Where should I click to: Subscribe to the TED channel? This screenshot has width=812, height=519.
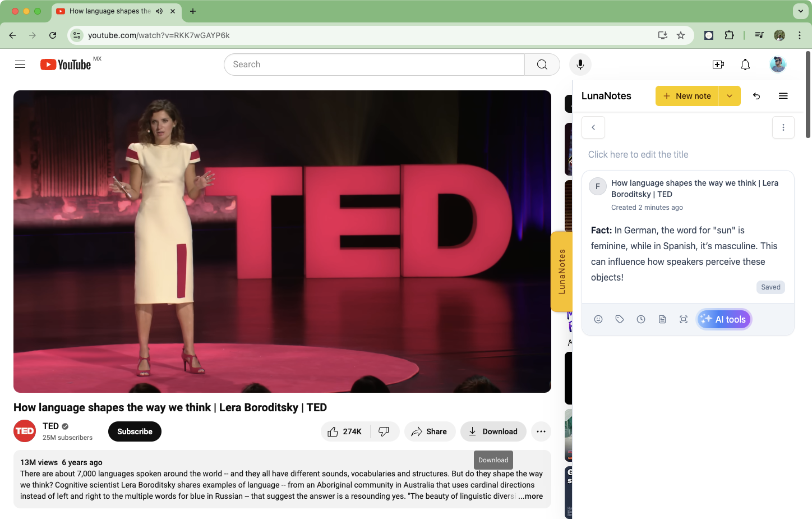(x=135, y=431)
